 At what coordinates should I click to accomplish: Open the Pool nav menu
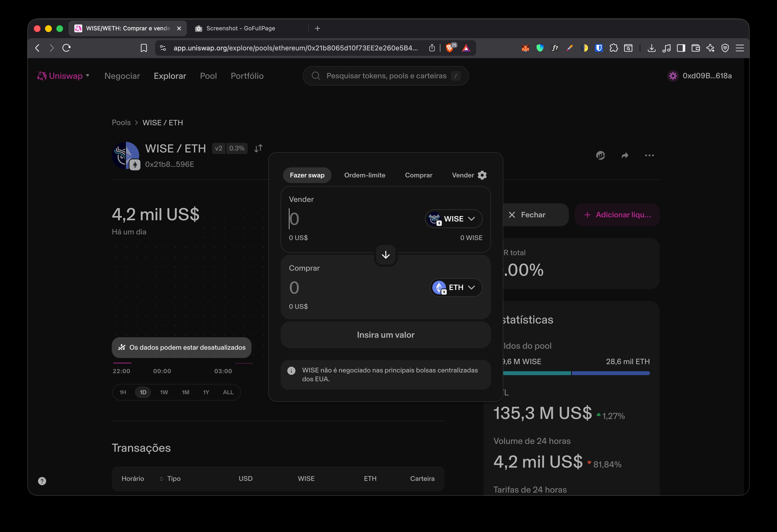point(208,76)
